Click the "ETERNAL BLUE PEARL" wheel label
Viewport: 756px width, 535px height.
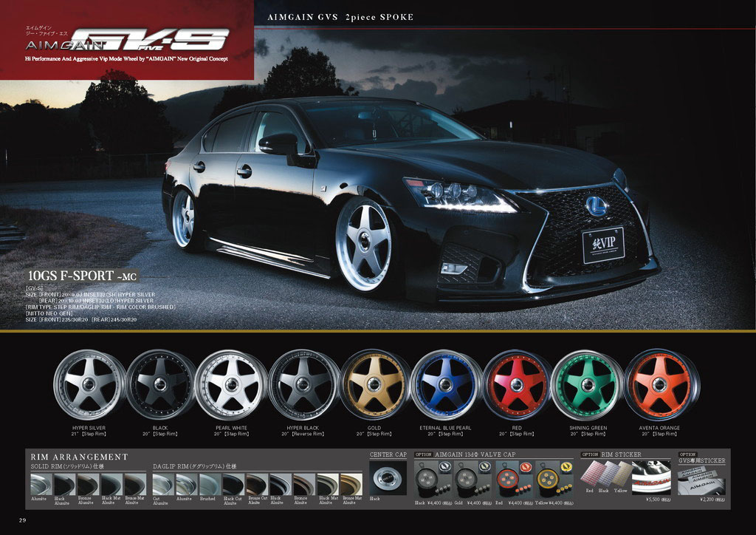[445, 428]
